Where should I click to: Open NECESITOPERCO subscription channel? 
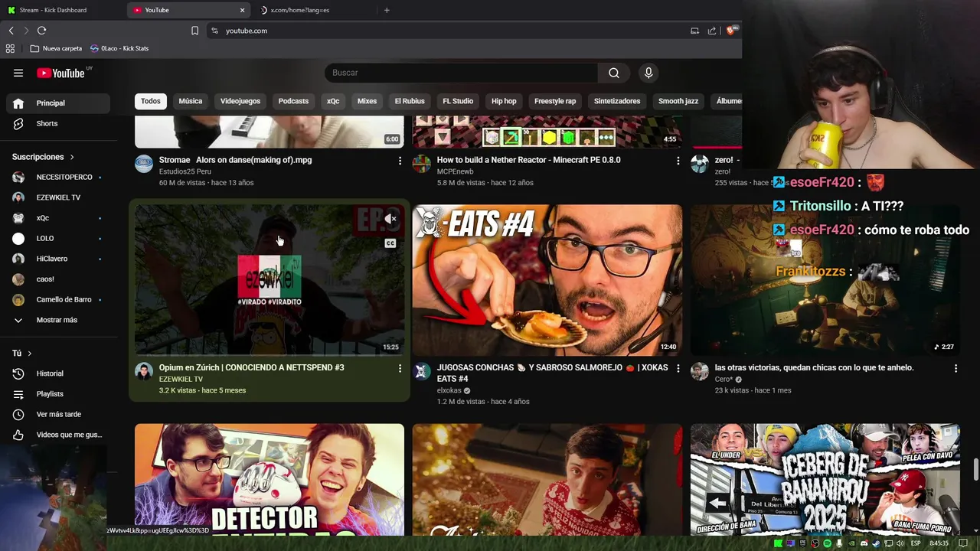(x=58, y=178)
